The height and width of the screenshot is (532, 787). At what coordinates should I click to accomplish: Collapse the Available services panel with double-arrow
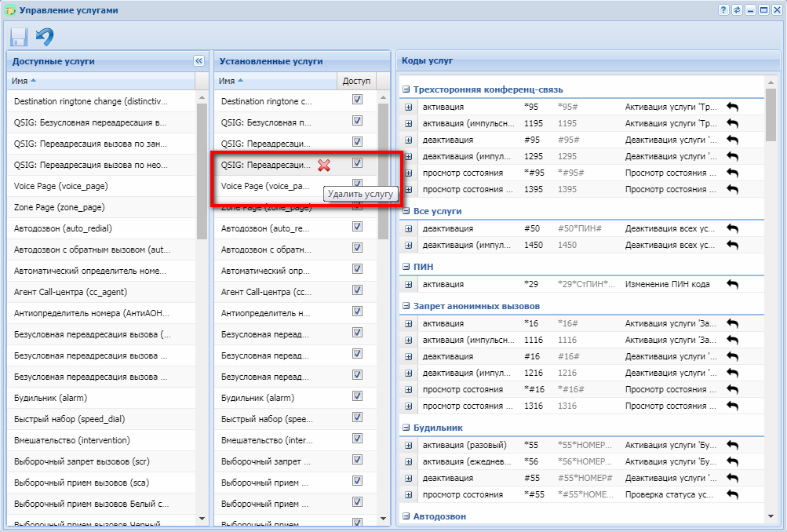(x=199, y=60)
